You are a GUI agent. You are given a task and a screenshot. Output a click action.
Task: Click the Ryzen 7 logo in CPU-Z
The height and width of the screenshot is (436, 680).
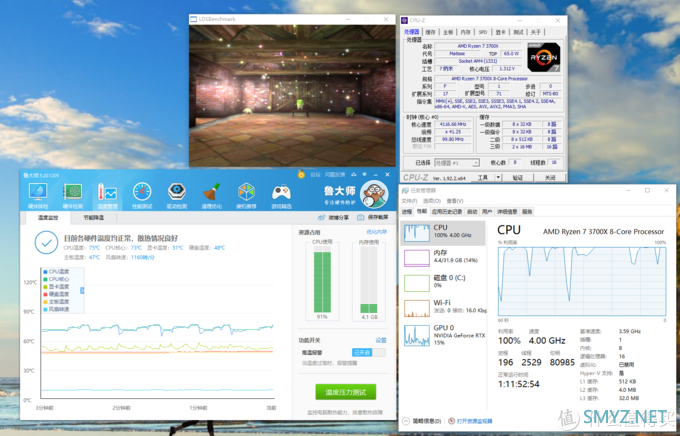(x=543, y=57)
